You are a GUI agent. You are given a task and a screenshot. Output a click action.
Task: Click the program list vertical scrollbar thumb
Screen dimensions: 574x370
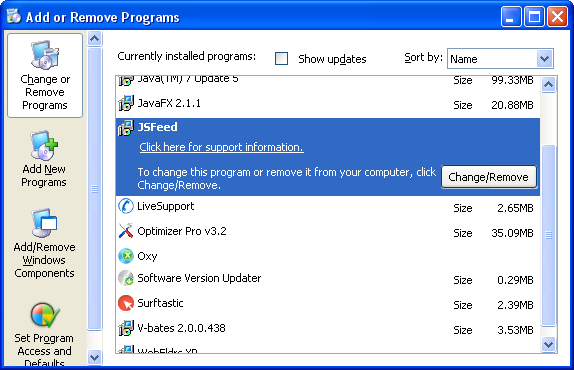(548, 235)
